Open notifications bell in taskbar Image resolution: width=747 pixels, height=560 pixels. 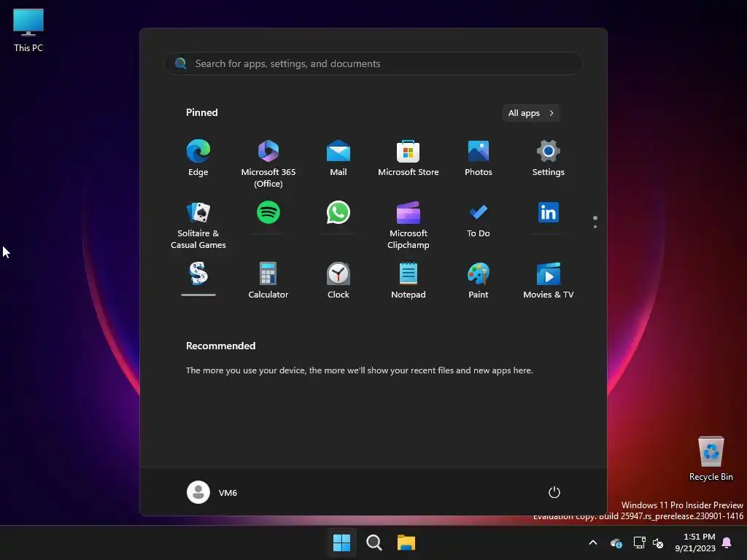(727, 542)
